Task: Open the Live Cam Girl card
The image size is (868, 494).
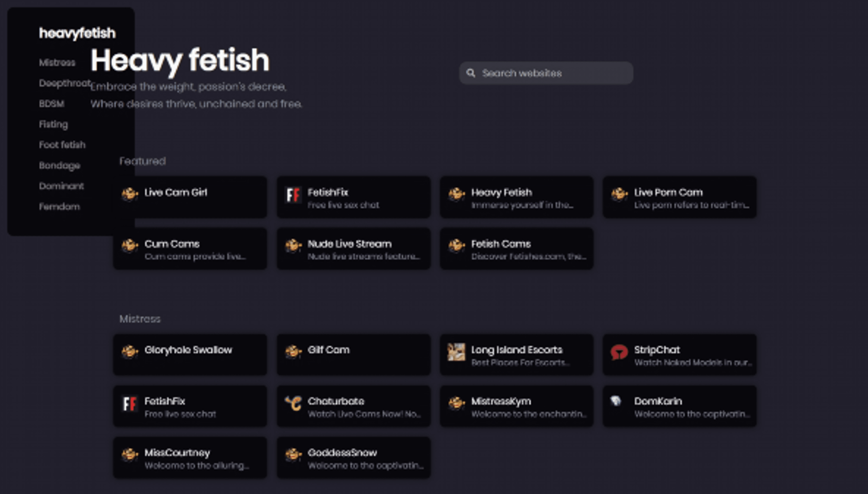Action: pos(190,197)
